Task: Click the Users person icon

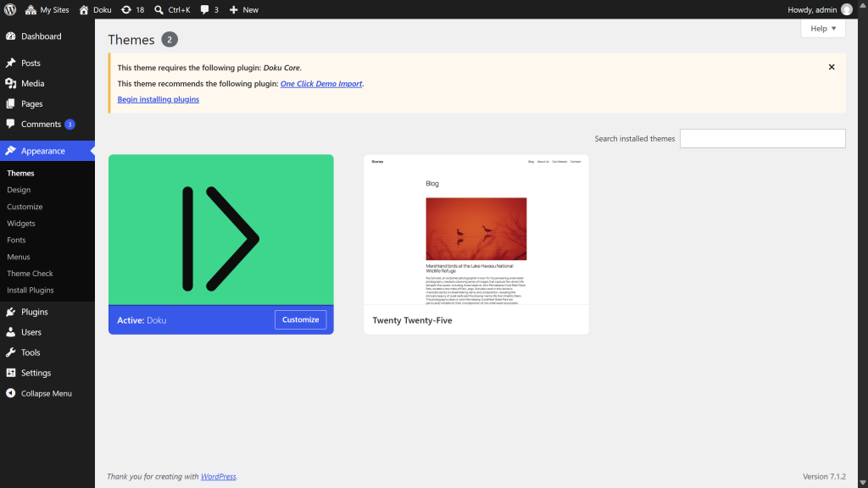Action: point(10,332)
